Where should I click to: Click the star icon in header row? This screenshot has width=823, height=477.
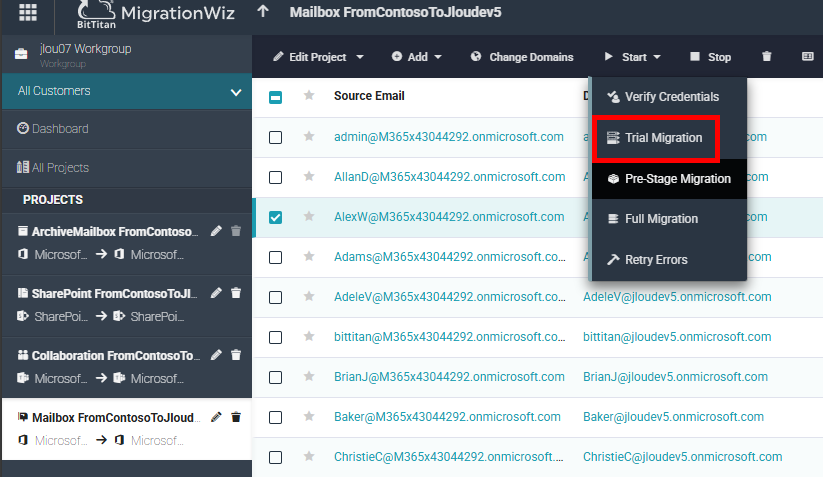(309, 95)
